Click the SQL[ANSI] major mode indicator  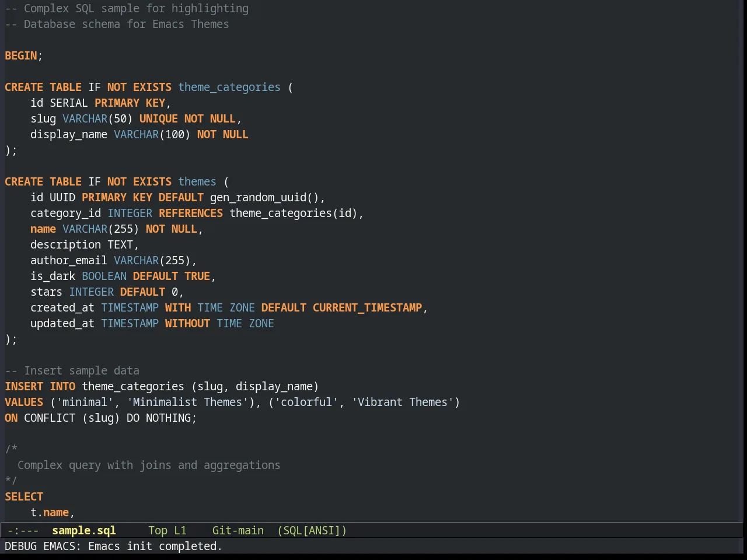coord(312,530)
